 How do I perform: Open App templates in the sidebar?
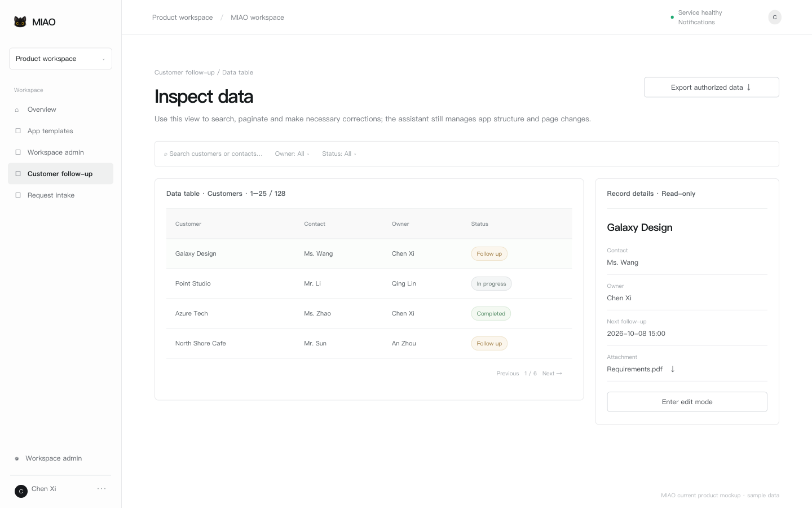pos(60,131)
